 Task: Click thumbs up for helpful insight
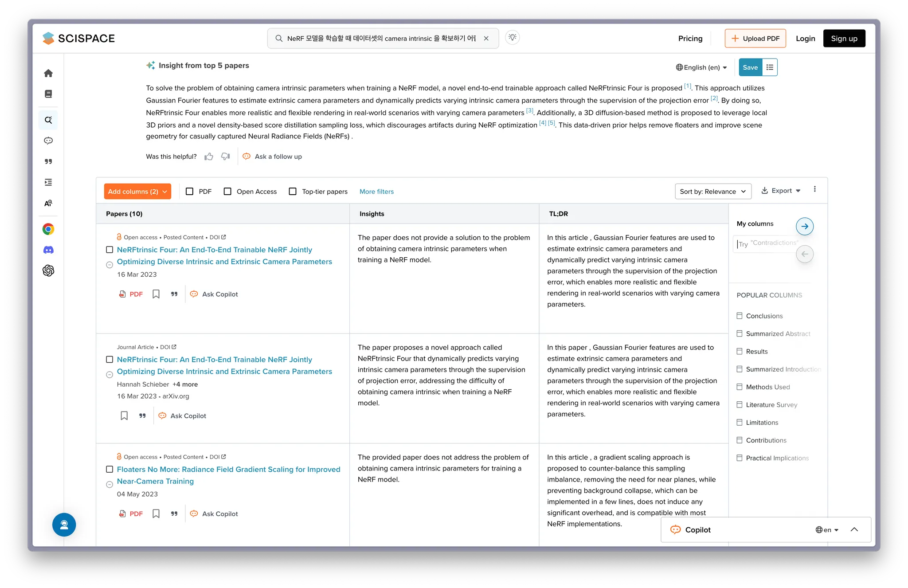tap(209, 157)
